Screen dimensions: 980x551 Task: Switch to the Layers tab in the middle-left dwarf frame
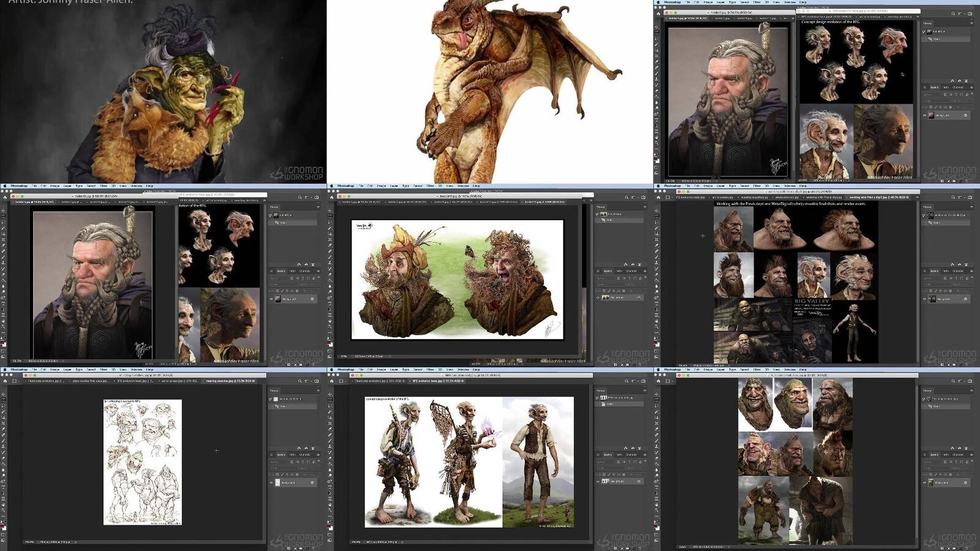(281, 271)
